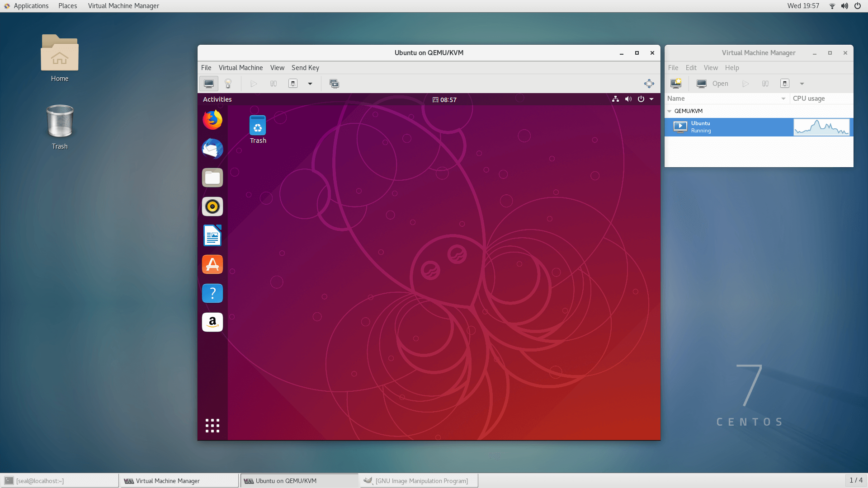This screenshot has width=868, height=488.
Task: Open shutdown options dropdown arrow in console toolbar
Action: [x=310, y=84]
